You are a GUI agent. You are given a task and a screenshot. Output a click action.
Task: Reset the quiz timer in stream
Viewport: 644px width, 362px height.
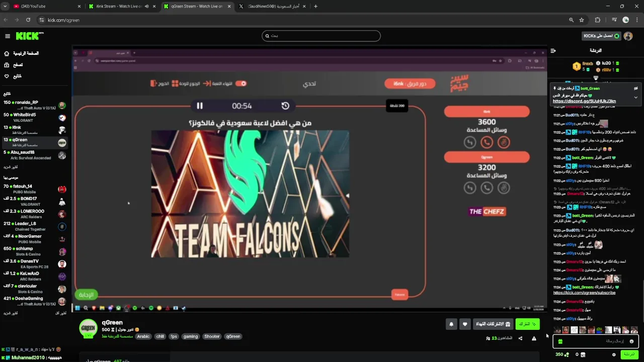[285, 106]
